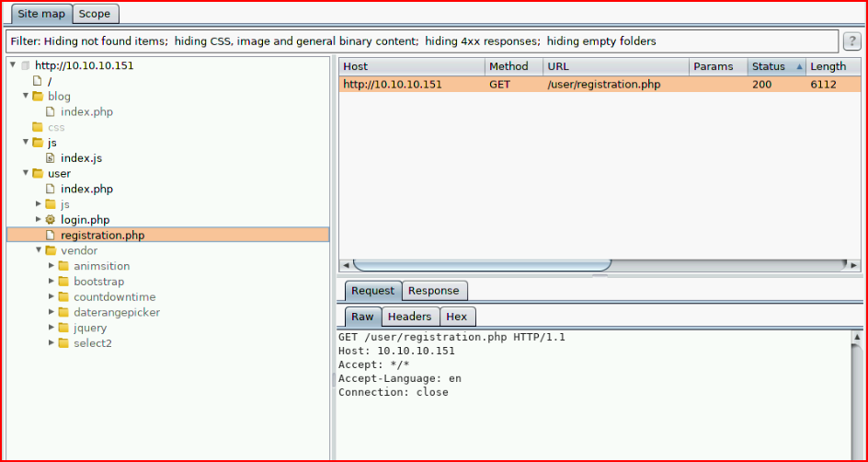
Task: Sort table by Host column
Action: tap(412, 66)
